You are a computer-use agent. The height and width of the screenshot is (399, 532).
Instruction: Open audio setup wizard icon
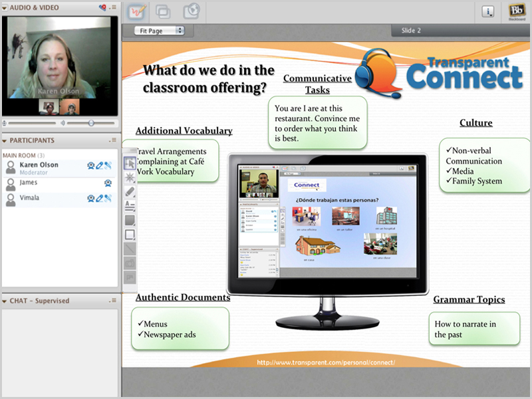102,7
